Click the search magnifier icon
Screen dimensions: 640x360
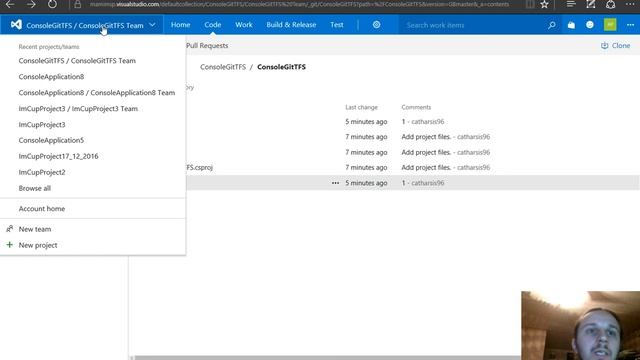[551, 25]
